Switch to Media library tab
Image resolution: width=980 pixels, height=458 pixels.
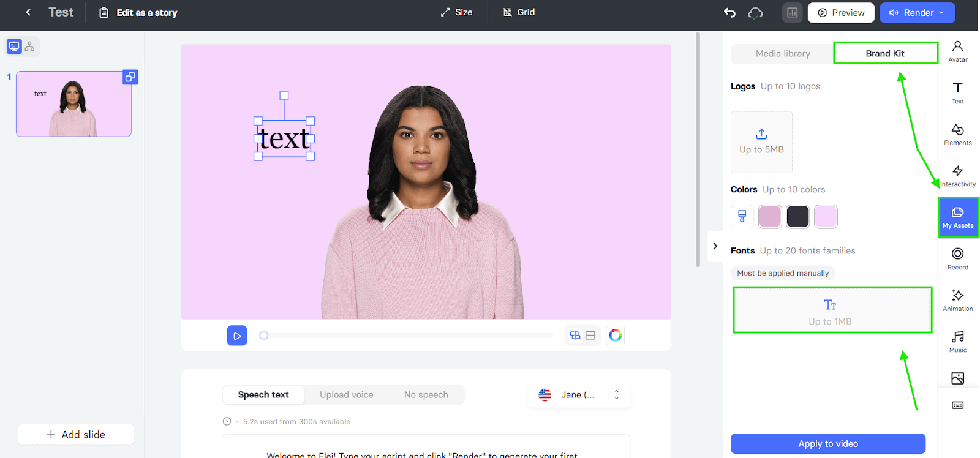(783, 53)
